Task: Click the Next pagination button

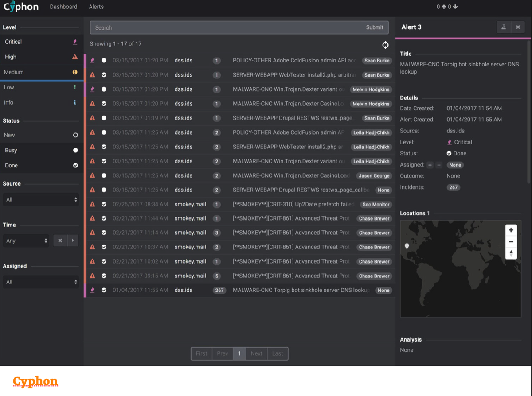Action: click(256, 353)
